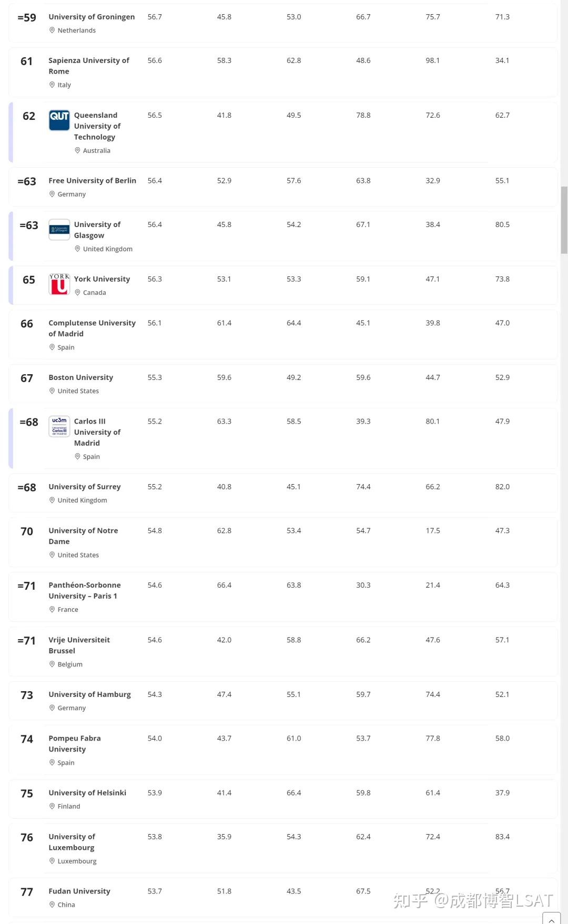This screenshot has width=568, height=924.
Task: Open the University of Surrey link
Action: tap(84, 487)
